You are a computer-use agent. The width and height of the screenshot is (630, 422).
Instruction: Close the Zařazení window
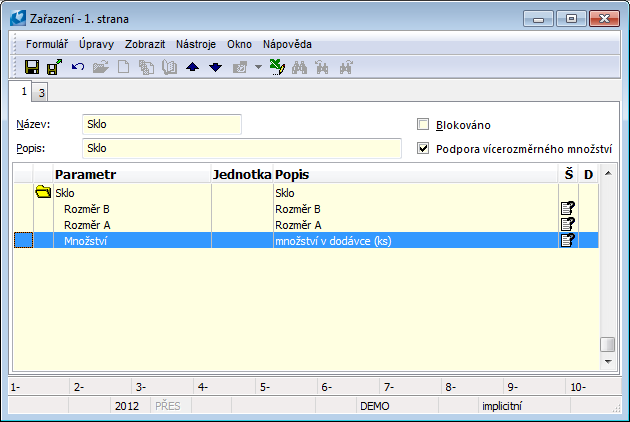pyautogui.click(x=604, y=19)
